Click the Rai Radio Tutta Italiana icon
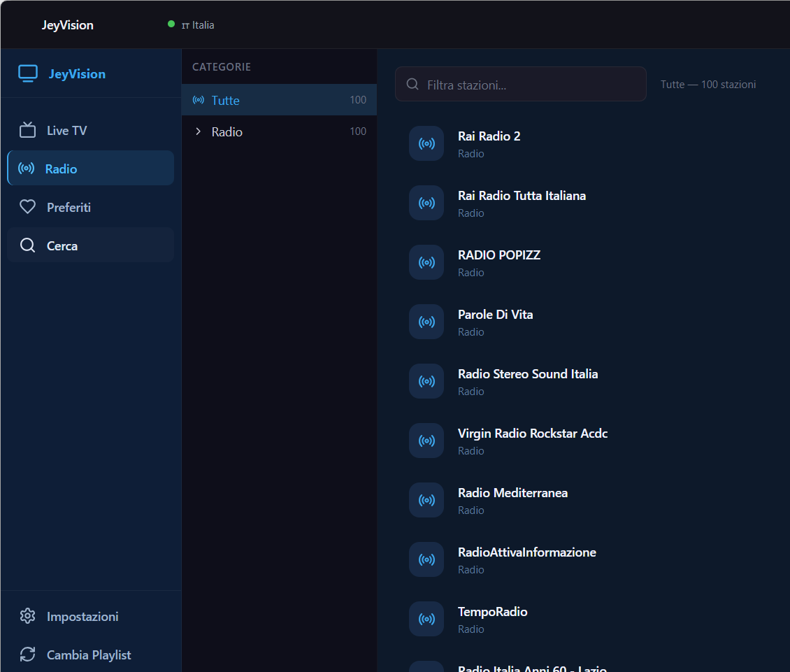Image resolution: width=790 pixels, height=672 pixels. 426,203
